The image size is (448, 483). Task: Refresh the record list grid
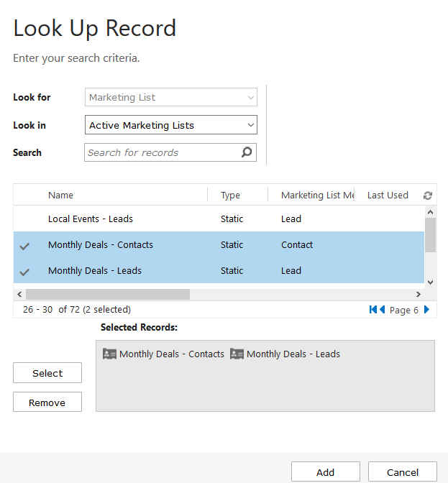(x=428, y=195)
